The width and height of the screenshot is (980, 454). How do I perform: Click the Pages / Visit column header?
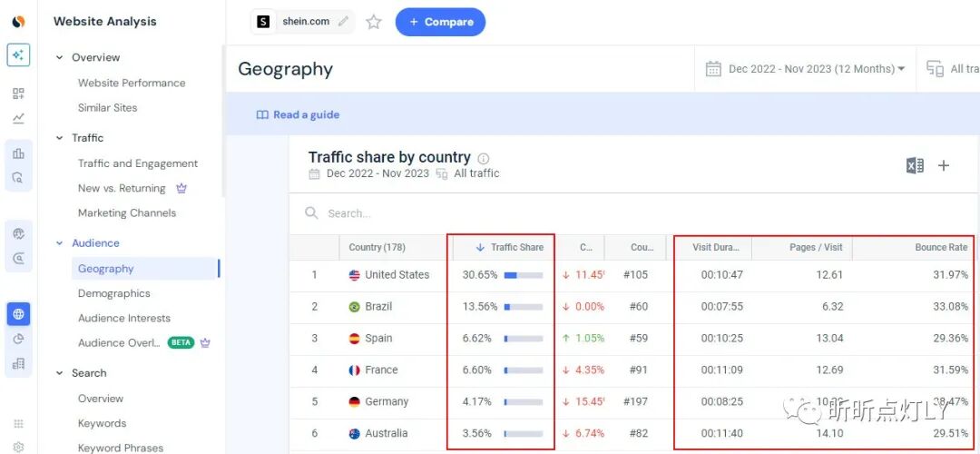pyautogui.click(x=816, y=247)
